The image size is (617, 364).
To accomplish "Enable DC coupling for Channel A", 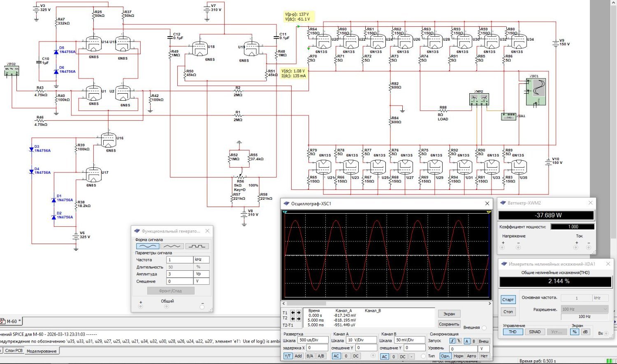I will tap(356, 356).
